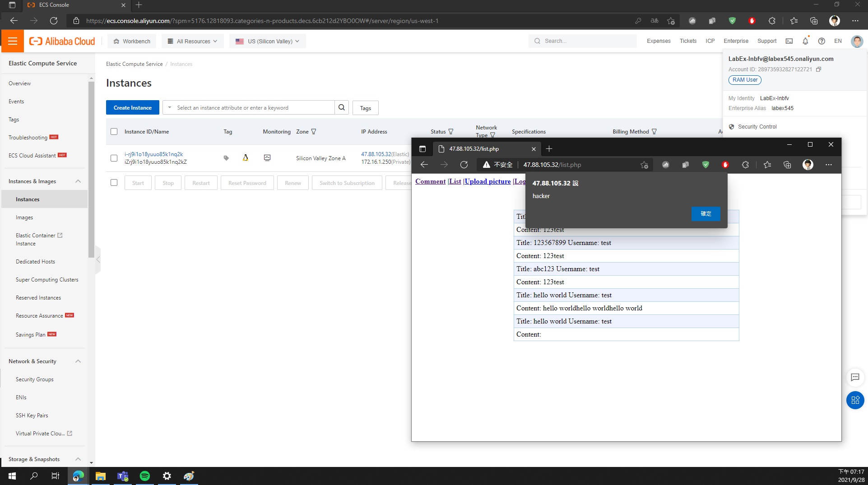868x485 pixels.
Task: Select all instances header checkbox
Action: coord(114,132)
